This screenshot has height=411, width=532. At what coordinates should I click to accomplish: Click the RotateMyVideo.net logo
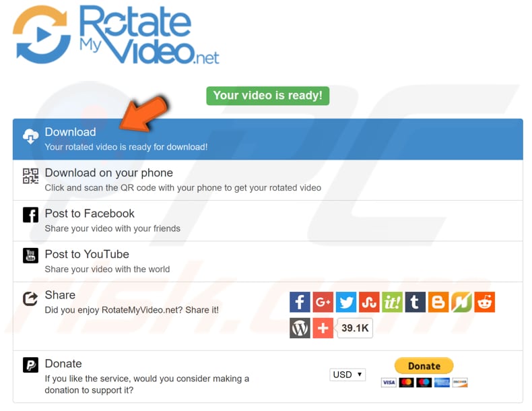point(116,34)
